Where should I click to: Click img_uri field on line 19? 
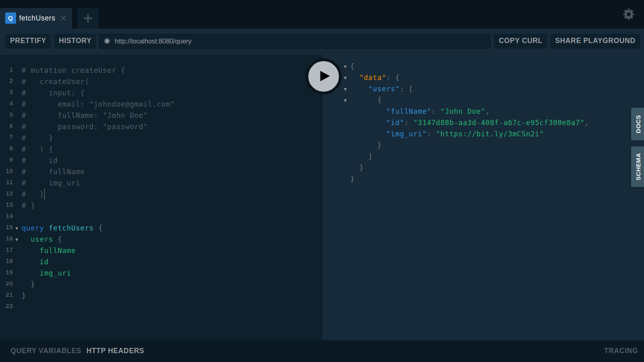(55, 273)
